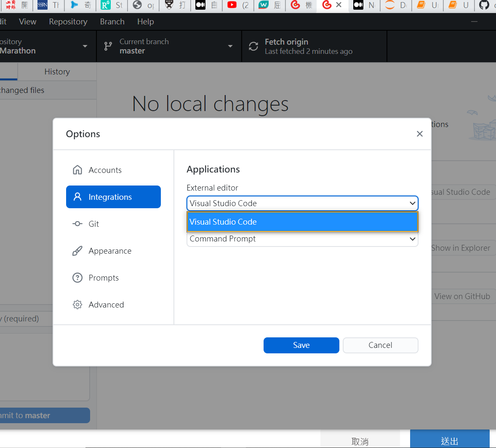
Task: Click the Appearance paintbrush icon
Action: coord(77,251)
